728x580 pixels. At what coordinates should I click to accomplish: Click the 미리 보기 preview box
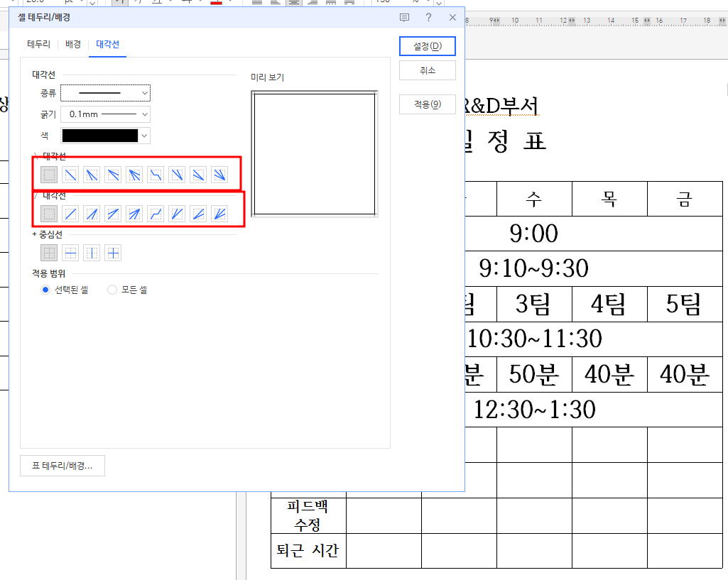315,154
